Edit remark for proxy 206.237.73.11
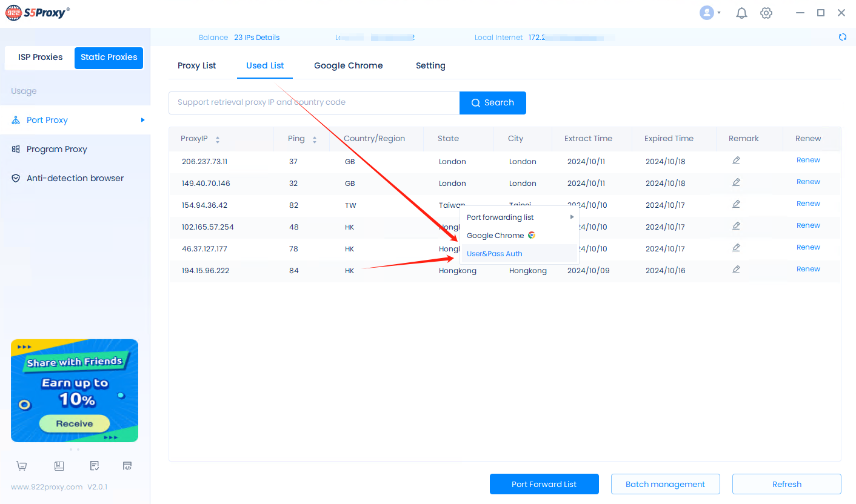 [x=736, y=161]
